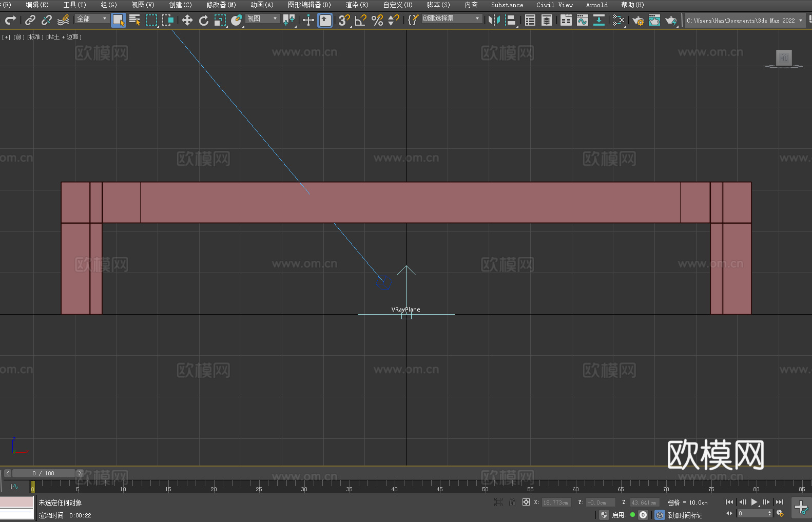This screenshot has width=812, height=522.
Task: Open Render Setup teapot gear icon
Action: [x=638, y=20]
